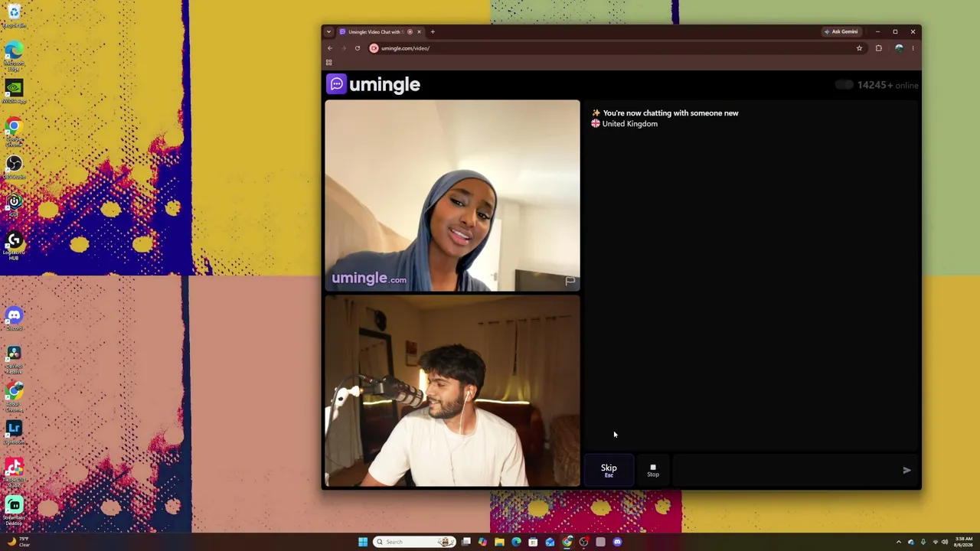Image resolution: width=980 pixels, height=551 pixels.
Task: Bookmark this page with the star icon
Action: pos(859,48)
